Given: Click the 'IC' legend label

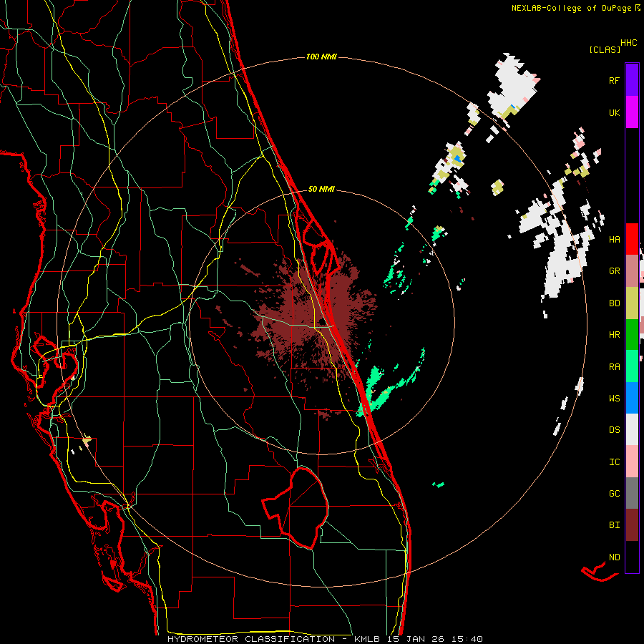Looking at the screenshot, I should tap(614, 462).
